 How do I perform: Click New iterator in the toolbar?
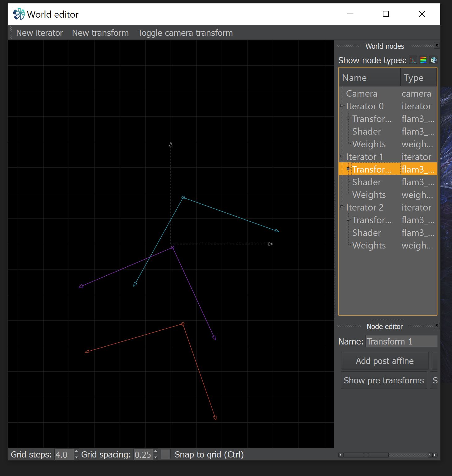[39, 33]
